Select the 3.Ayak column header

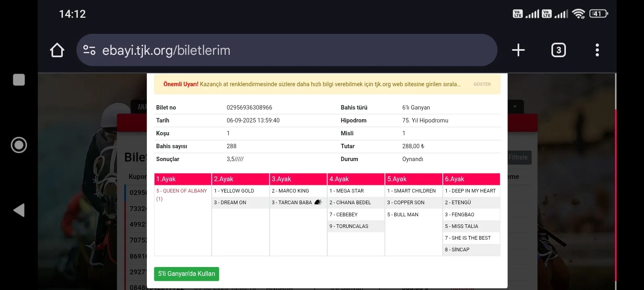[x=298, y=179]
